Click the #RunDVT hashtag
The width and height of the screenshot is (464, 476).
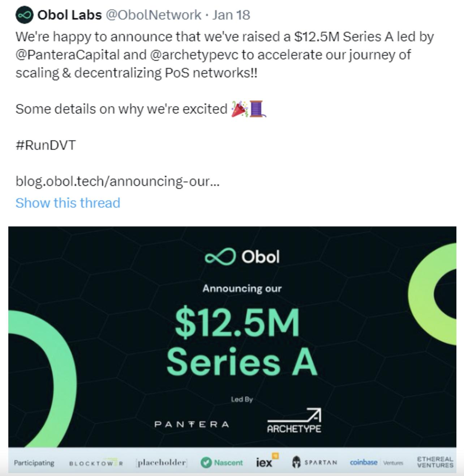click(x=46, y=145)
